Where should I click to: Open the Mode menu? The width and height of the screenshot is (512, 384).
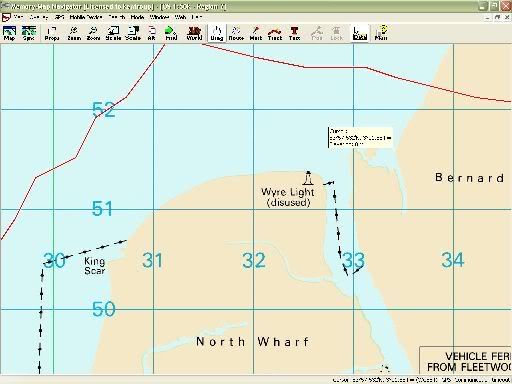tap(137, 17)
